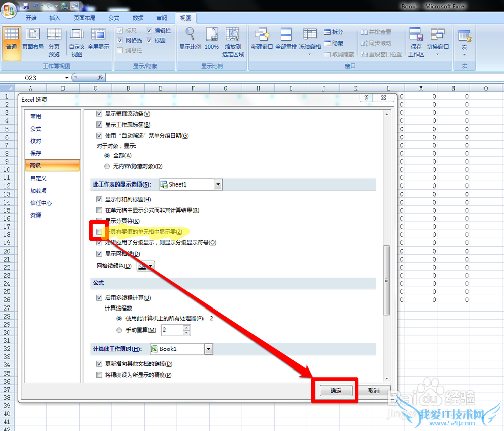Click the undo icon in quick access toolbar

point(36,6)
